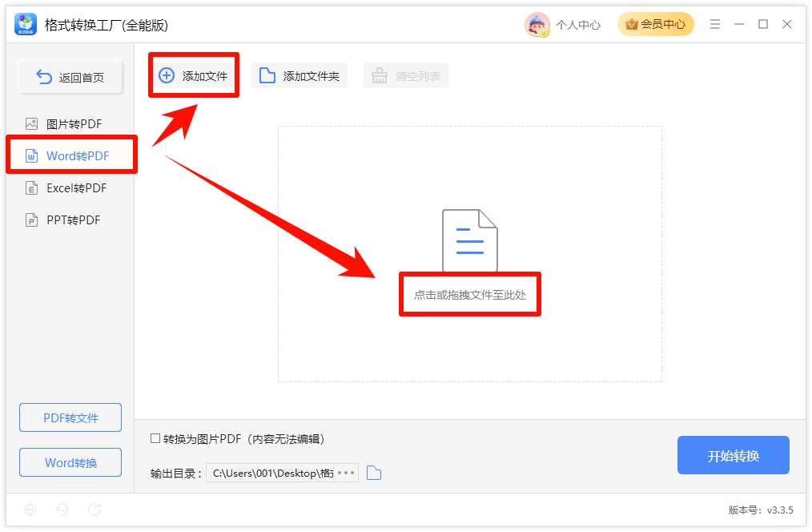Select Word转PDF in the sidebar
The image size is (812, 532).
click(x=71, y=155)
